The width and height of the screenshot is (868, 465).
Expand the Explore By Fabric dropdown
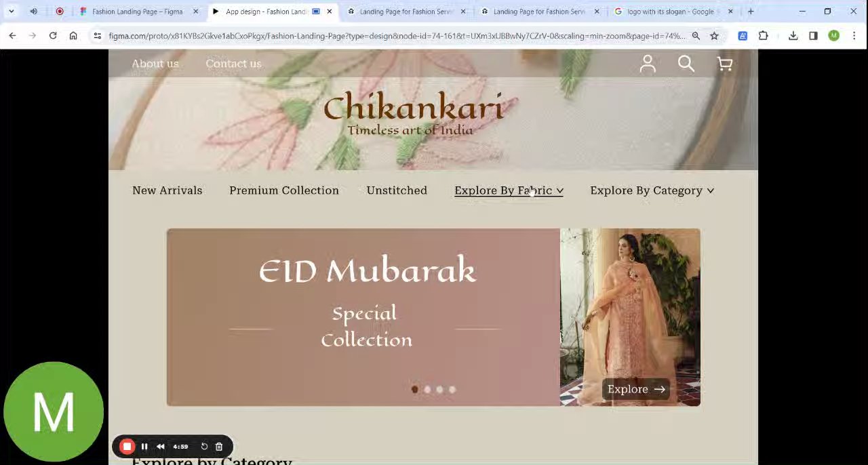pyautogui.click(x=509, y=190)
